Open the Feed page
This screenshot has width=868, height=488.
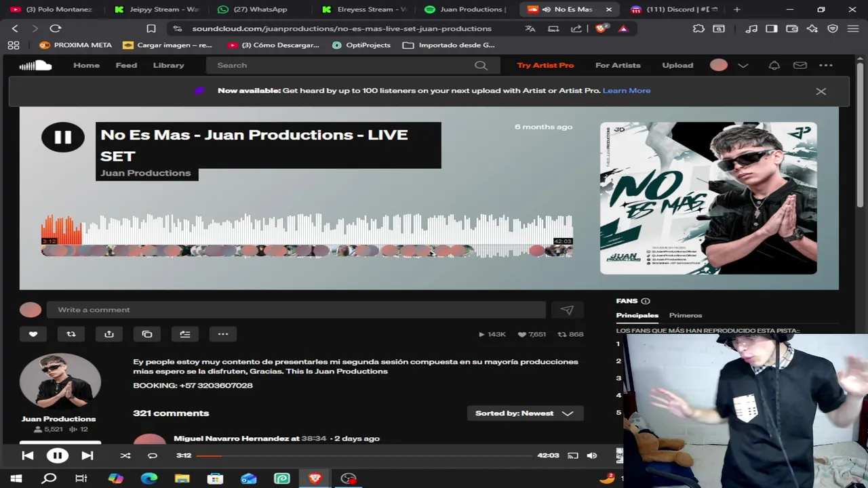(126, 65)
